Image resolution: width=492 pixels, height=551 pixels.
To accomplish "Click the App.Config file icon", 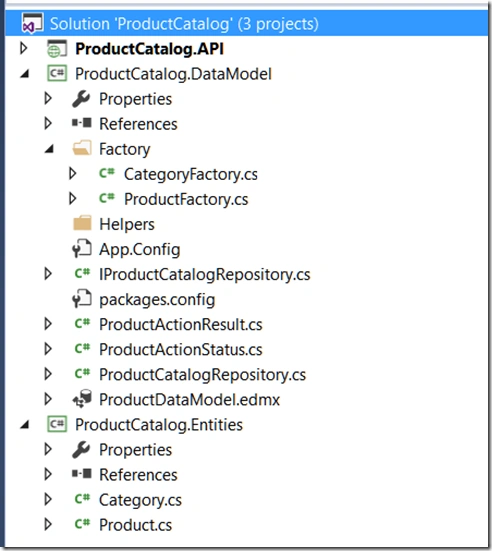I will (x=82, y=248).
